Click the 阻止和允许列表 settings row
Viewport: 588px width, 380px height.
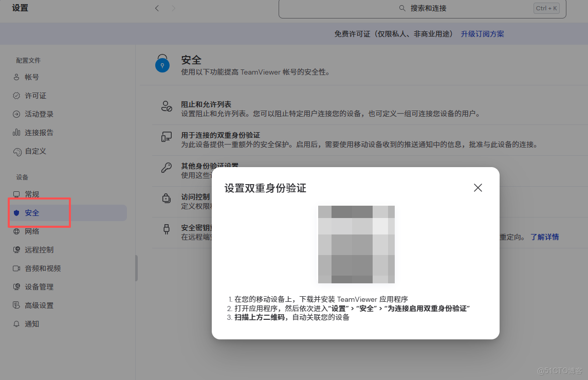tap(206, 106)
